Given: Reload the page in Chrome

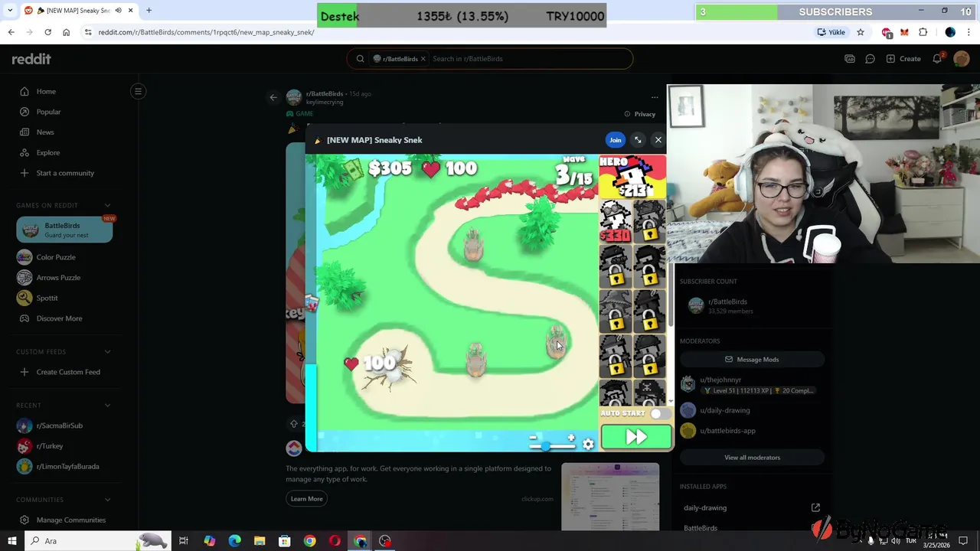Looking at the screenshot, I should [x=47, y=32].
